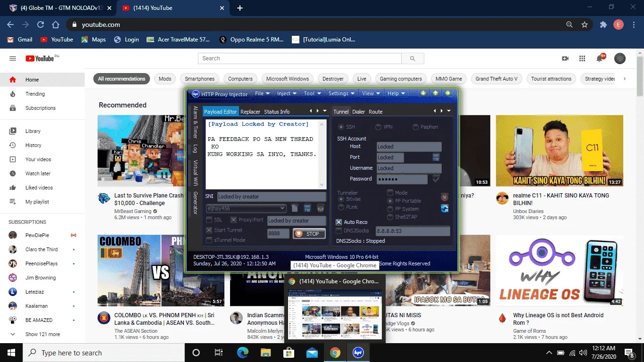Click the green down-arrow icon in HTTP Proxy Injector title bar
The image size is (644, 362).
[423, 93]
